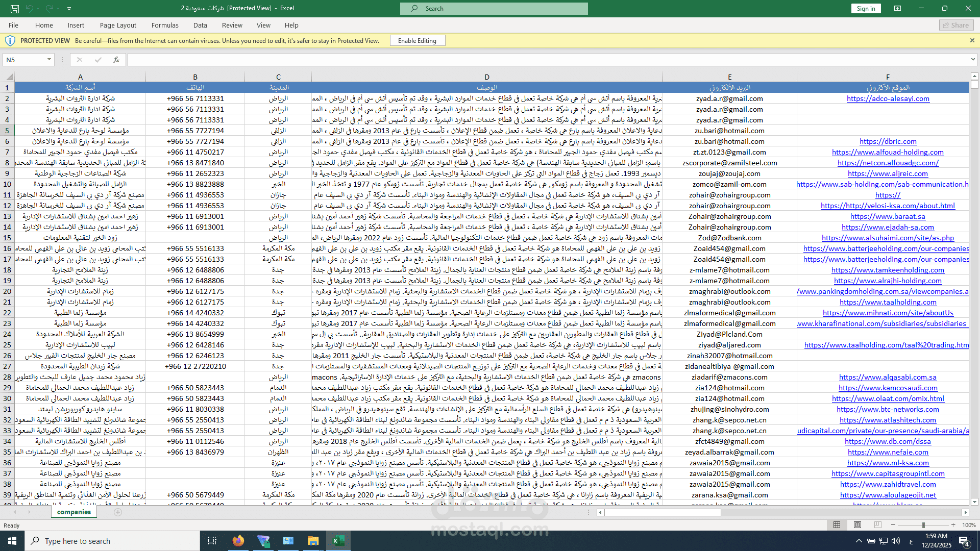Expand the Name Box dropdown arrow
Image resolution: width=980 pixels, height=551 pixels.
(49, 60)
